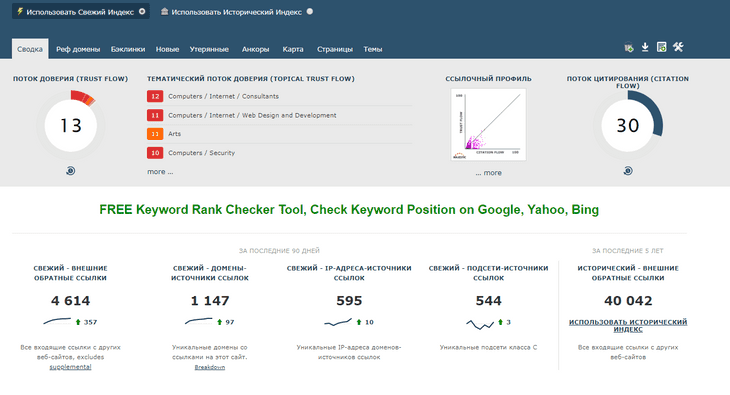This screenshot has width=730, height=395.
Task: Click the red 12 topical score badge
Action: 155,96
